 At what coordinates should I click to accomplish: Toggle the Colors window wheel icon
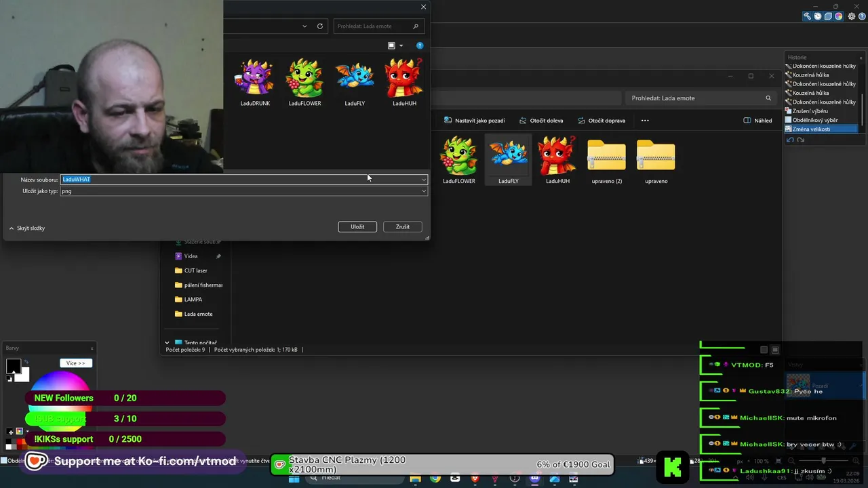click(x=838, y=16)
